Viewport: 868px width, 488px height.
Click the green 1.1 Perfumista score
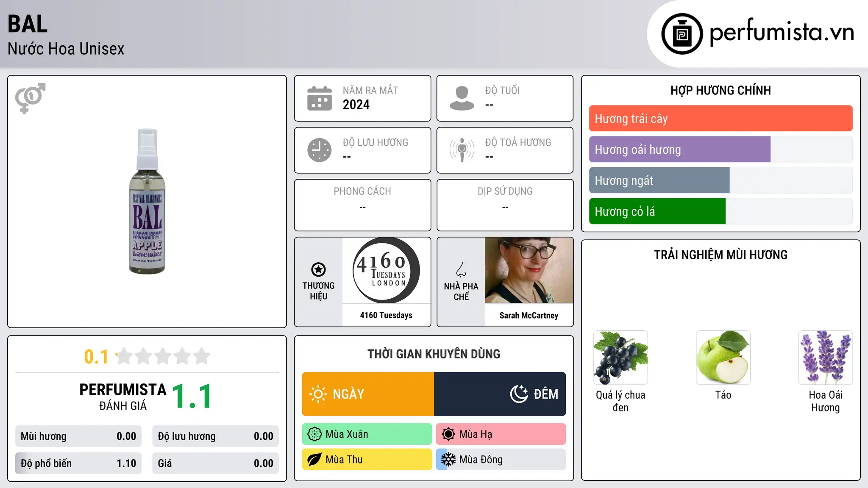[x=192, y=396]
